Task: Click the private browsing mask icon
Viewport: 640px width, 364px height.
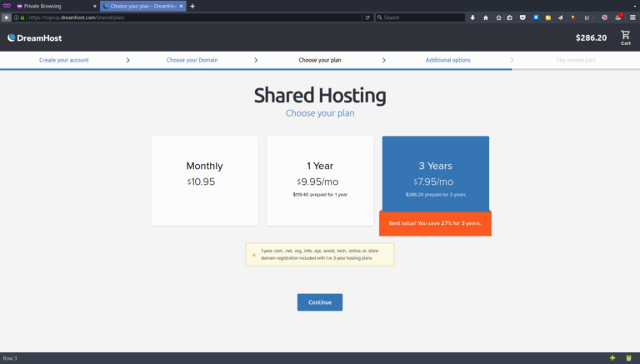Action: (x=7, y=6)
